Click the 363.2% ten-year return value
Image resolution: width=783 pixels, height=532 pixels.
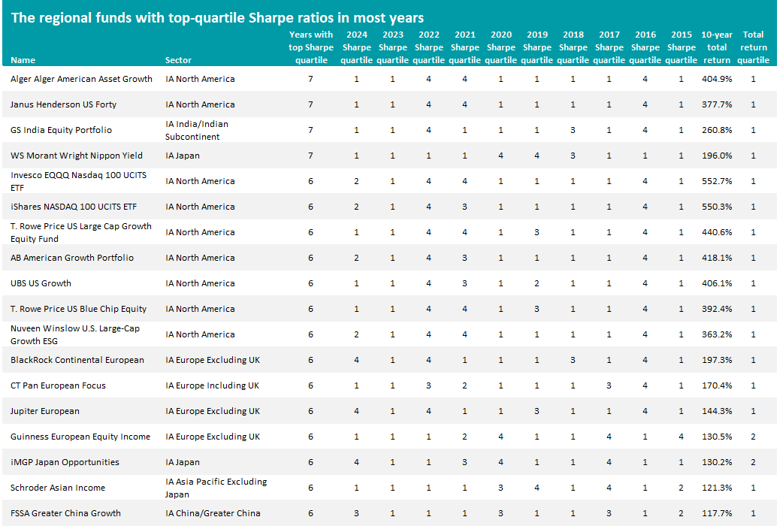[x=717, y=334]
